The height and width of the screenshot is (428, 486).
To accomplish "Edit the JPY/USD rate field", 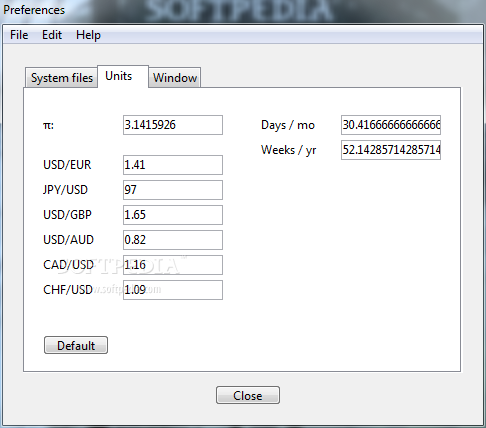I will point(173,190).
